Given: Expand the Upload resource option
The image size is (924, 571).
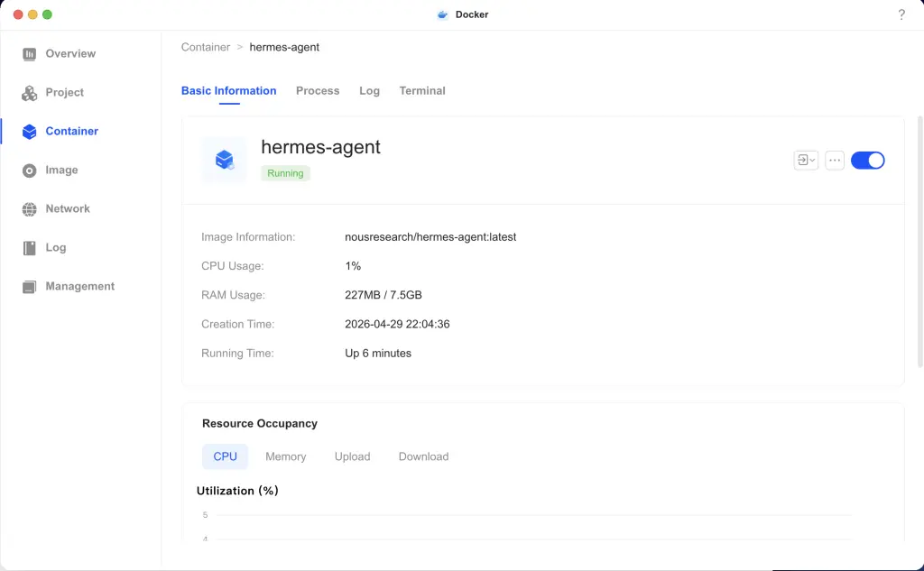Looking at the screenshot, I should coord(352,456).
